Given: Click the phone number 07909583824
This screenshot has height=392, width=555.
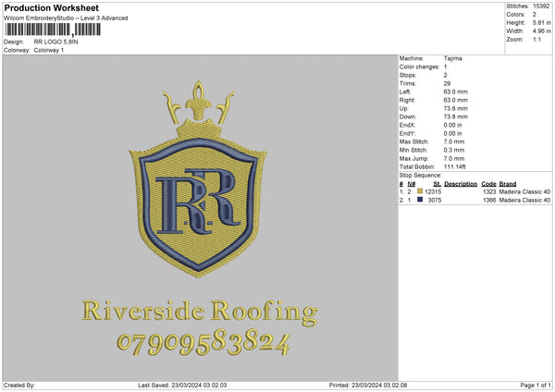Looking at the screenshot, I should pyautogui.click(x=203, y=342).
